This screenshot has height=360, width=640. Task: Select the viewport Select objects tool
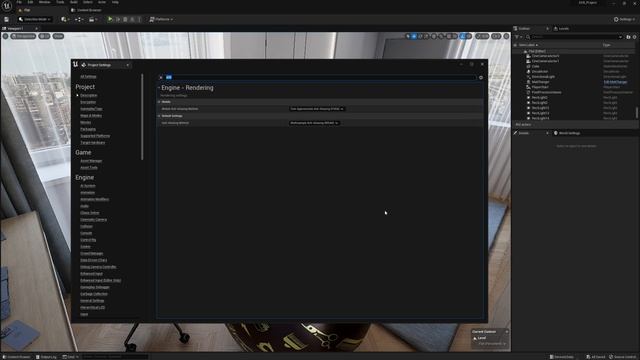407,36
